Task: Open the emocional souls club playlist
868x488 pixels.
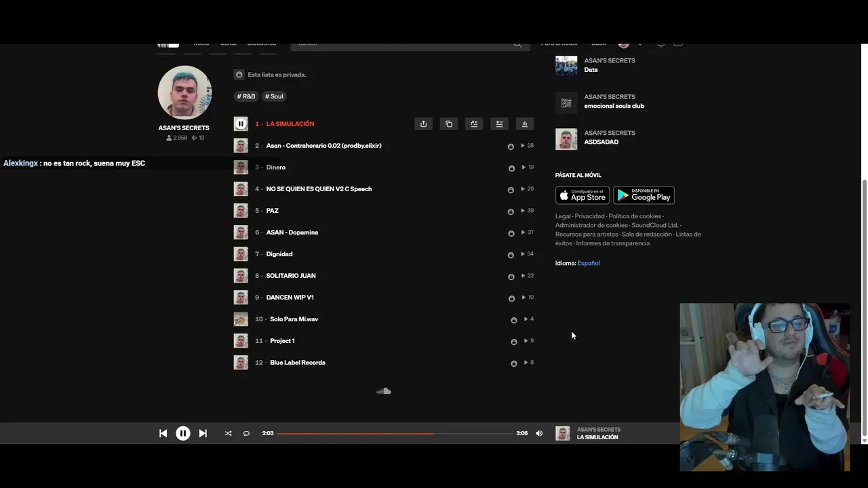Action: (614, 106)
